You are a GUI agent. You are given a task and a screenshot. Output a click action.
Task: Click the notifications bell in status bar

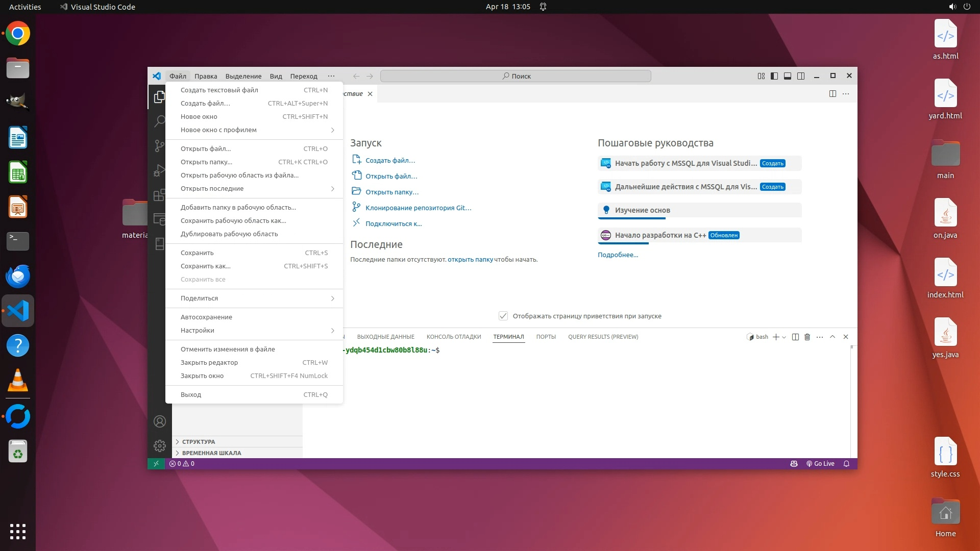tap(846, 464)
